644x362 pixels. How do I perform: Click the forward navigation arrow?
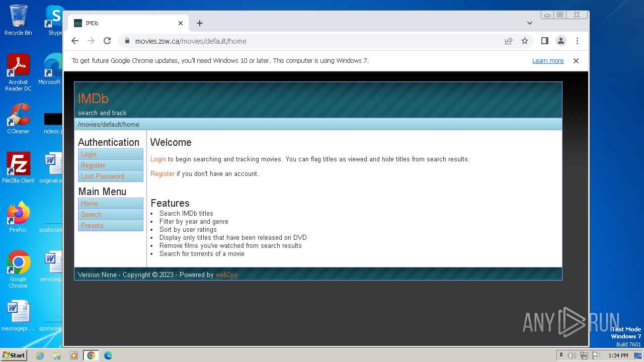[91, 41]
